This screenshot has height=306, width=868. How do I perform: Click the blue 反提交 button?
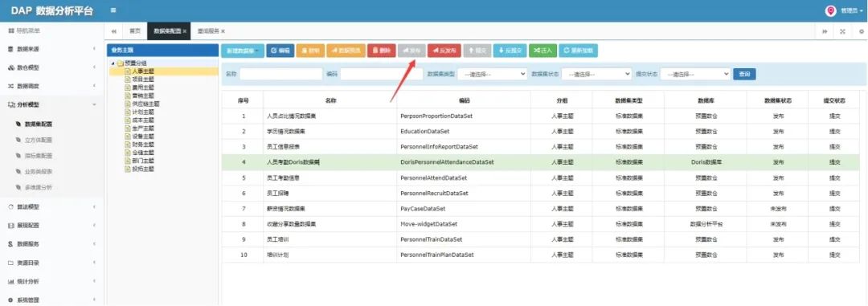click(510, 51)
